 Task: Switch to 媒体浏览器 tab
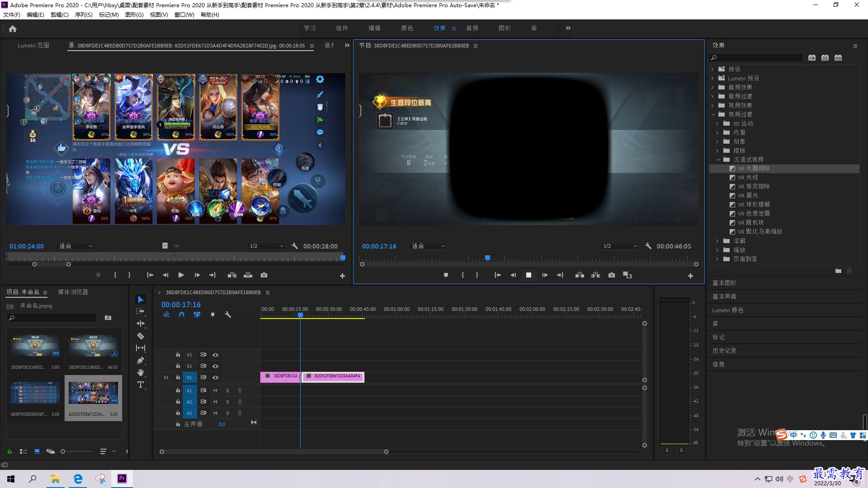(73, 292)
